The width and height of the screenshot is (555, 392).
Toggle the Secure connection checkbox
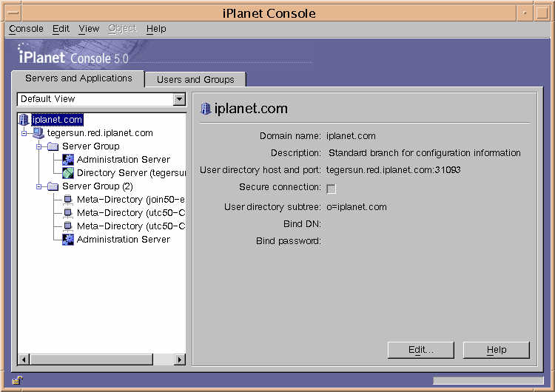pos(332,188)
